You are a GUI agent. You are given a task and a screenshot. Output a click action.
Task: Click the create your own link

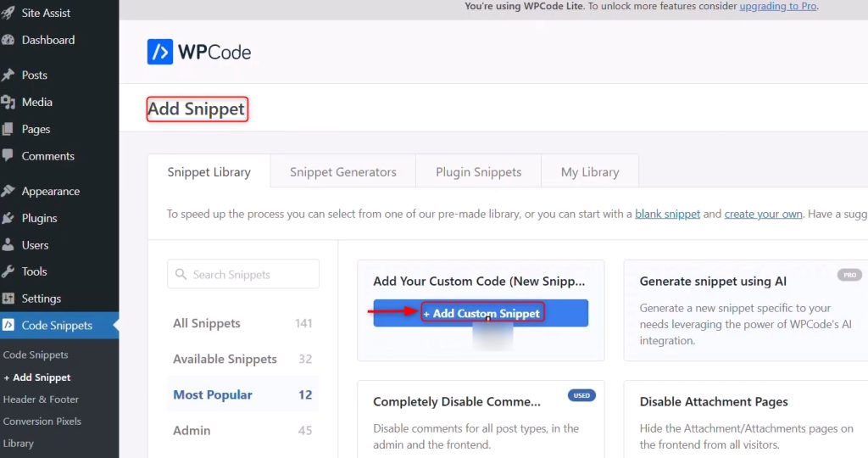pos(764,214)
